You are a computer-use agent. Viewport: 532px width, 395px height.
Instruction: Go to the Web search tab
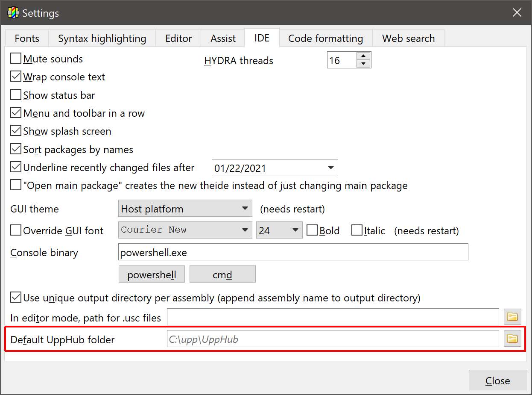coord(408,38)
